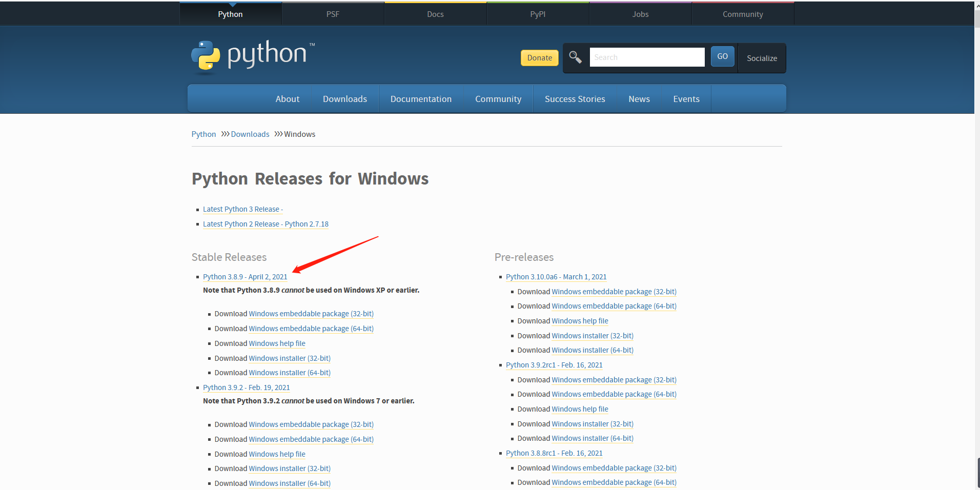Select the Python top tab
This screenshot has width=980, height=490.
[230, 14]
